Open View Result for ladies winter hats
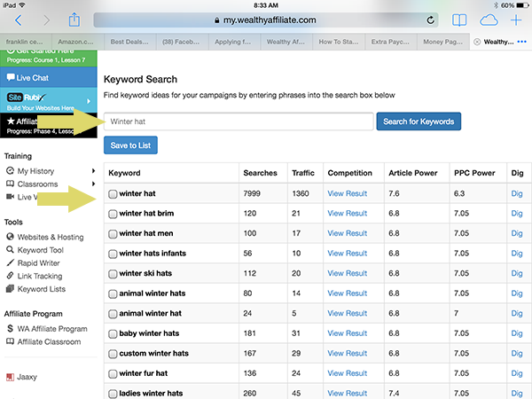The image size is (532, 399). tap(347, 393)
